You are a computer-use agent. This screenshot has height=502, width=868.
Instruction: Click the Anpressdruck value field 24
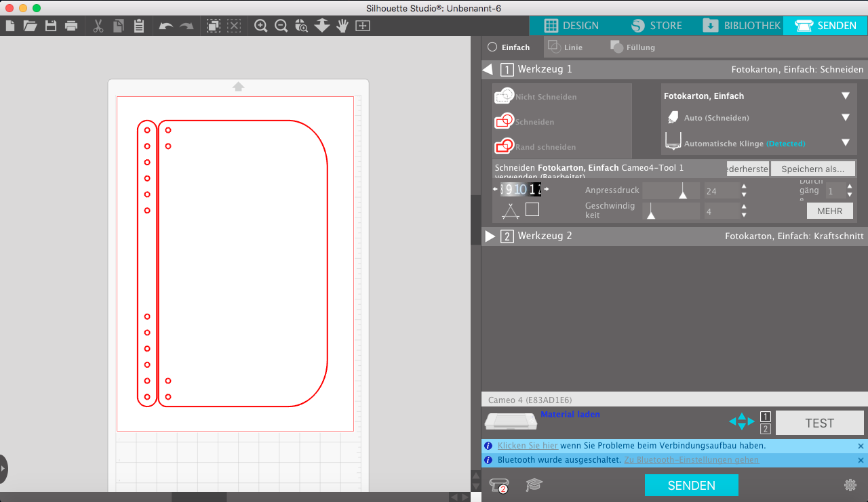click(x=722, y=191)
